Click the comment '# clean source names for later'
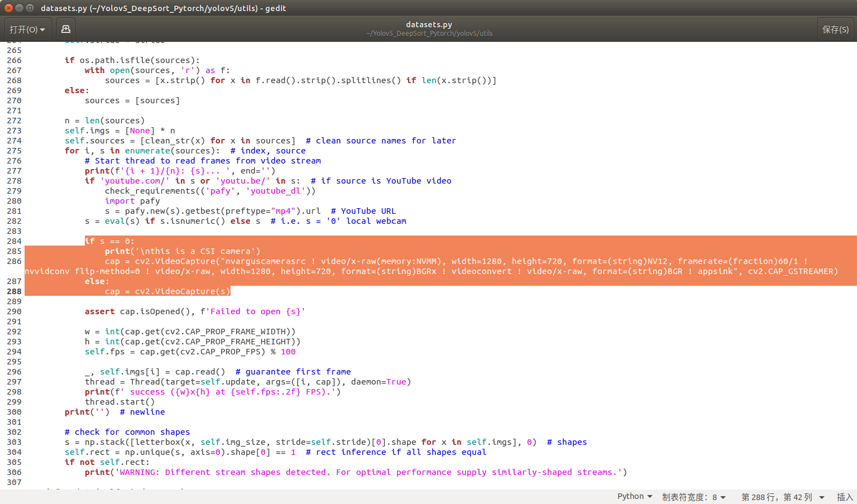This screenshot has width=857, height=504. [x=381, y=141]
